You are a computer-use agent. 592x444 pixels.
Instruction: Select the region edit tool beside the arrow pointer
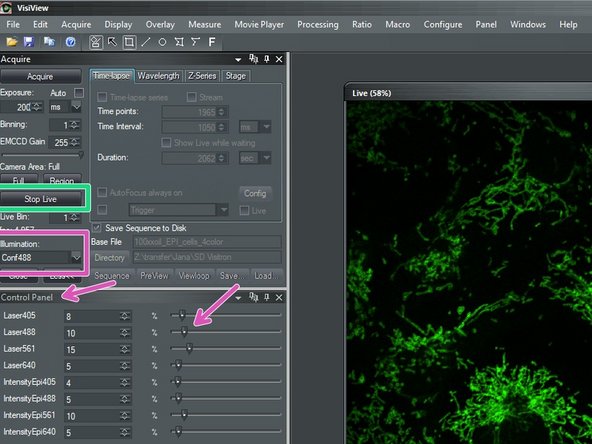[x=96, y=42]
